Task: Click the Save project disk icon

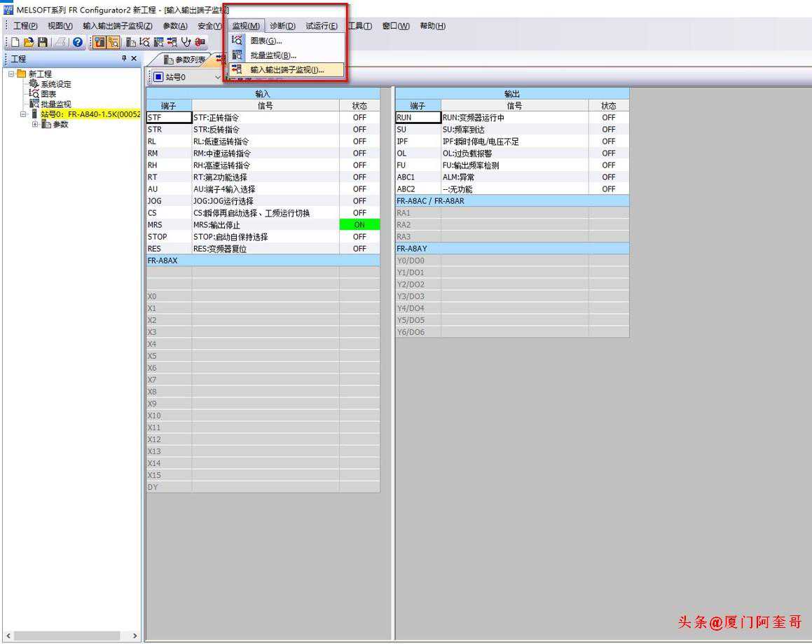Action: (x=43, y=42)
